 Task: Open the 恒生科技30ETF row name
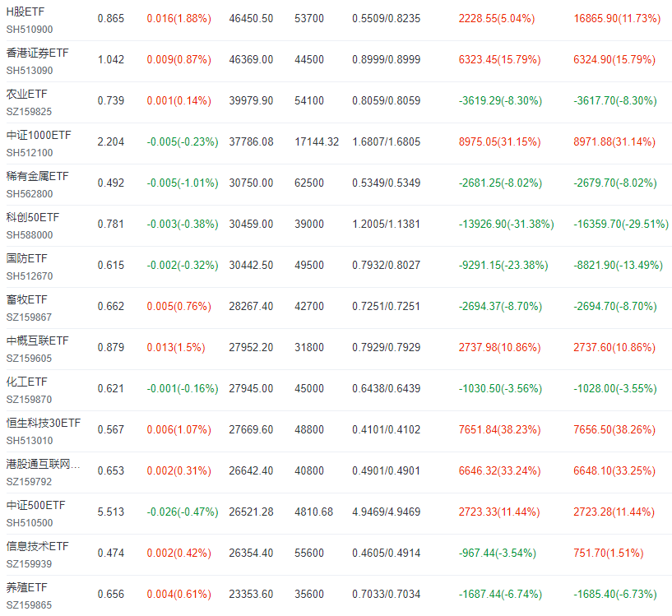click(x=44, y=423)
